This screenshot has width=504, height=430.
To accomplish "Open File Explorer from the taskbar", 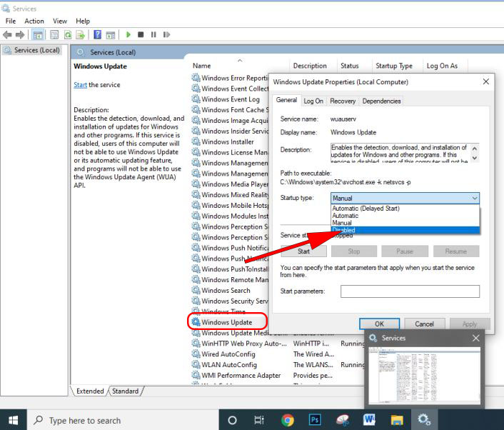I will point(397,420).
